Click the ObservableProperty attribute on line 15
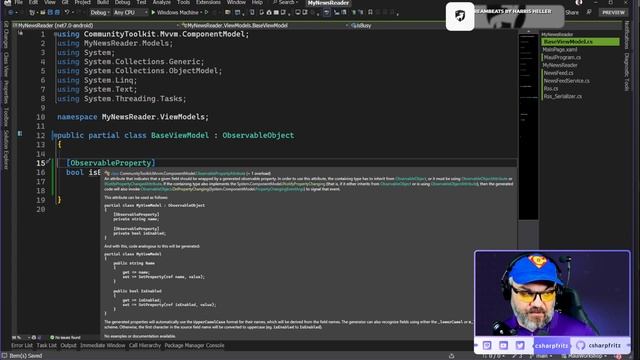 pos(111,163)
